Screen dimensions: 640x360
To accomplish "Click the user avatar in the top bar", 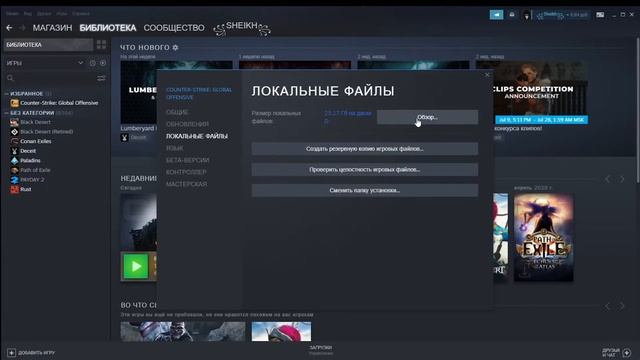I will coord(527,15).
